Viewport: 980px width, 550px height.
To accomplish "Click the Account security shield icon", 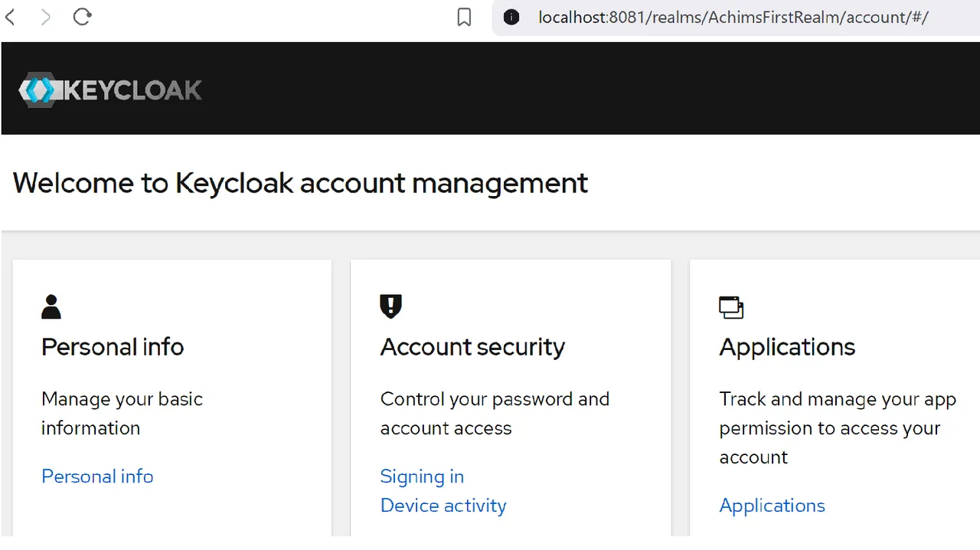I will (390, 306).
